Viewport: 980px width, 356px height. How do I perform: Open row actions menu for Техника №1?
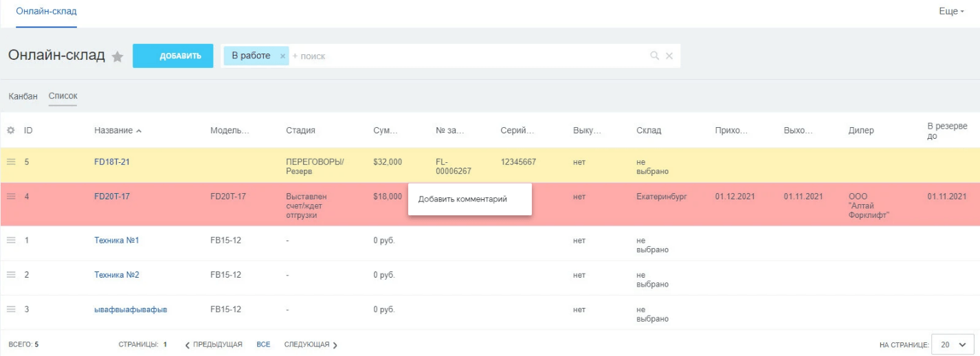coord(11,240)
